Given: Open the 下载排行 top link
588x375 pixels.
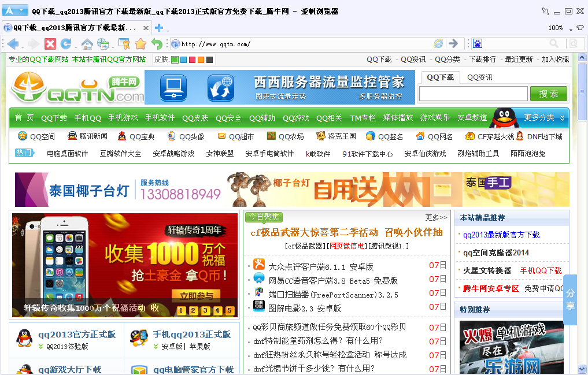Looking at the screenshot, I should 482,60.
